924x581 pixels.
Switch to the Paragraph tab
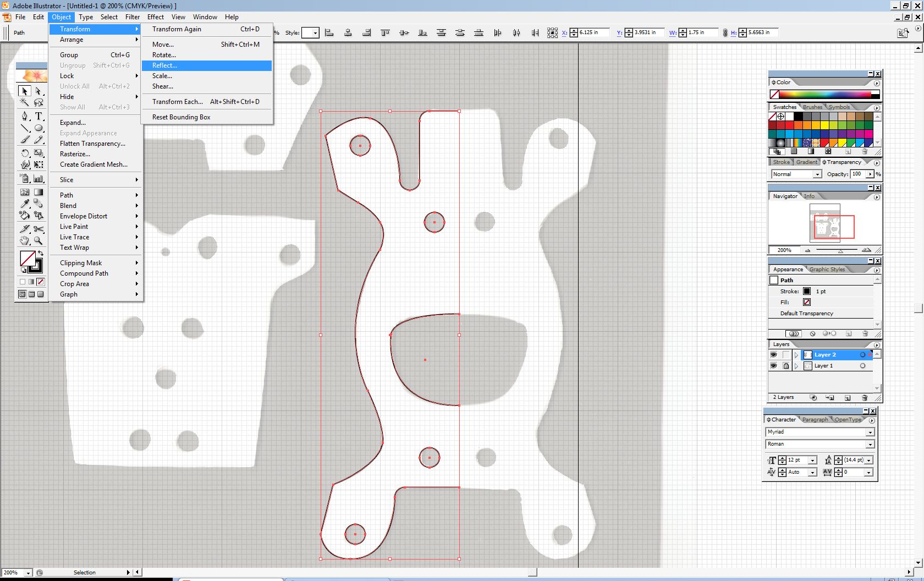(x=815, y=419)
